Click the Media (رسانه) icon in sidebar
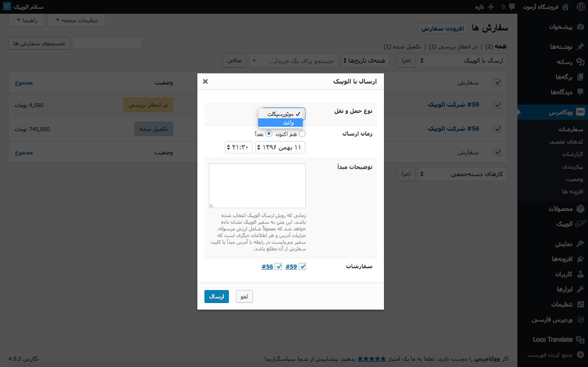This screenshot has height=367, width=588. (580, 62)
